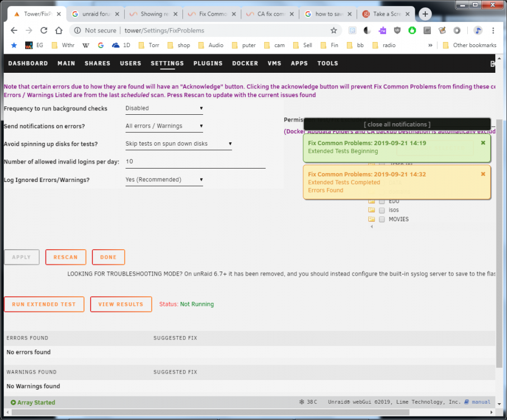Click close all notifications
The width and height of the screenshot is (507, 420).
397,124
